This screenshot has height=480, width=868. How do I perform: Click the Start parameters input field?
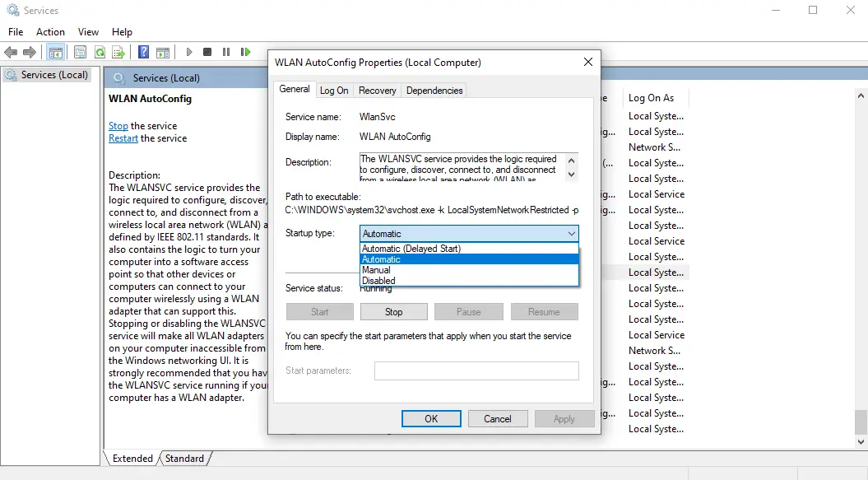(x=476, y=370)
